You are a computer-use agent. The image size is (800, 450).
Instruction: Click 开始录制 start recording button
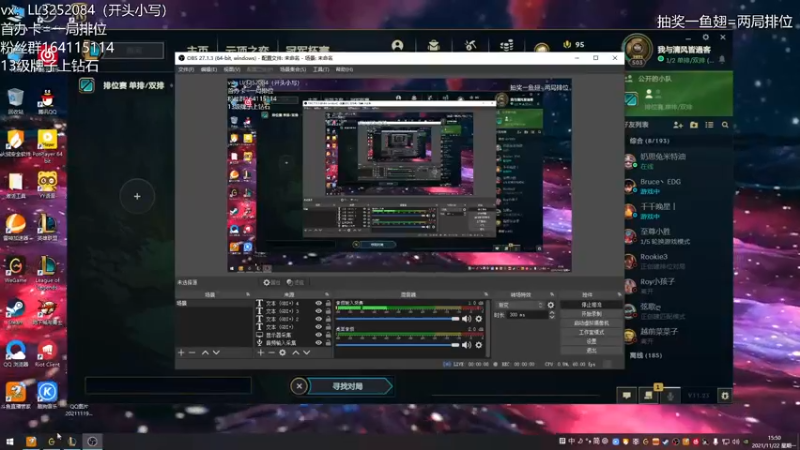[591, 314]
